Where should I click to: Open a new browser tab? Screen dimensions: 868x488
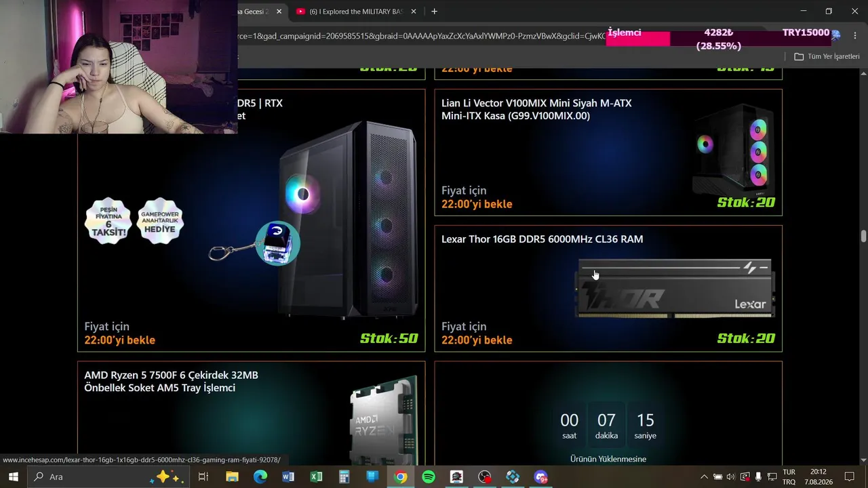[434, 12]
